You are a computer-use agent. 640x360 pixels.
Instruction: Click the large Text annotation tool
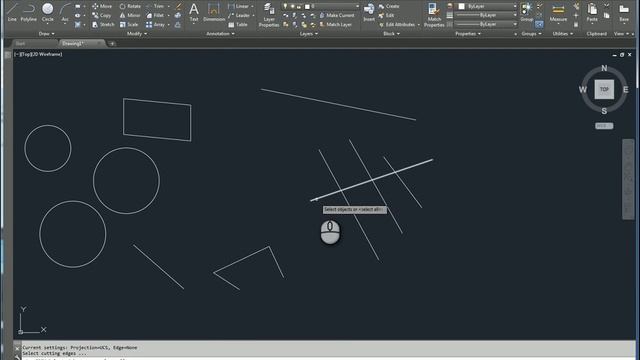coord(194,12)
